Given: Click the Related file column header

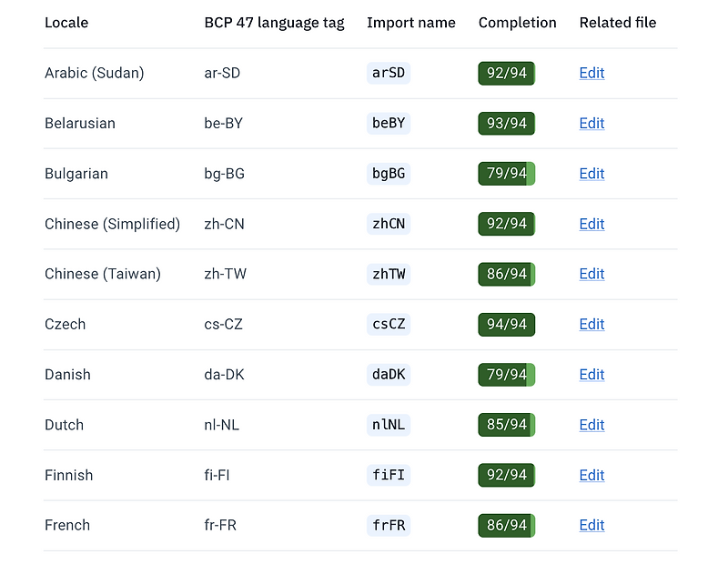Looking at the screenshot, I should coord(618,22).
